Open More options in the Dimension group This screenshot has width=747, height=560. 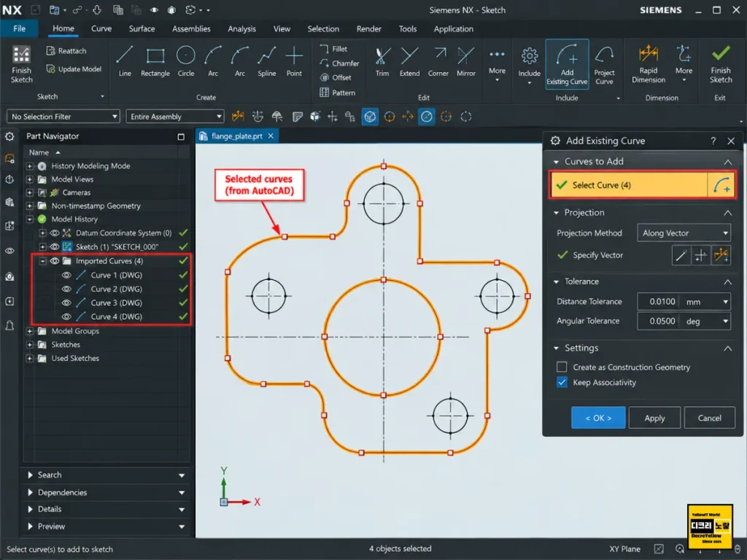pos(684,63)
